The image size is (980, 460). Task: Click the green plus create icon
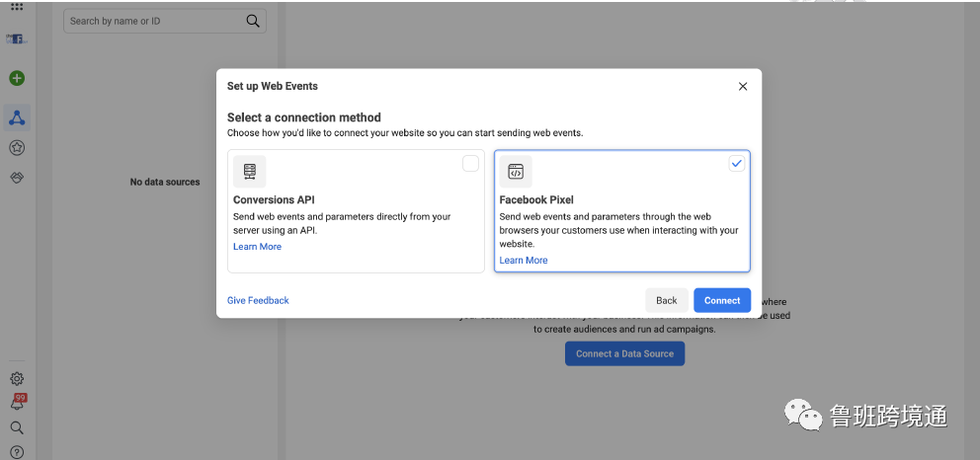[x=17, y=79]
